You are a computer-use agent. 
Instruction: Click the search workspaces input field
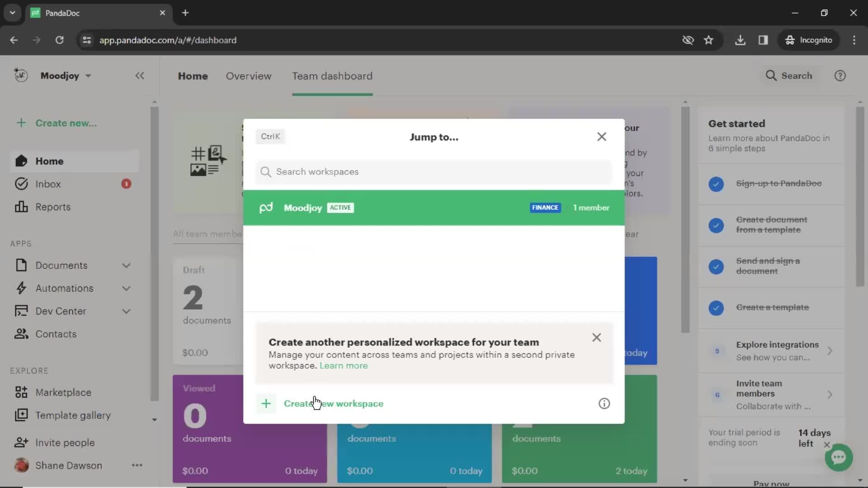(x=434, y=172)
